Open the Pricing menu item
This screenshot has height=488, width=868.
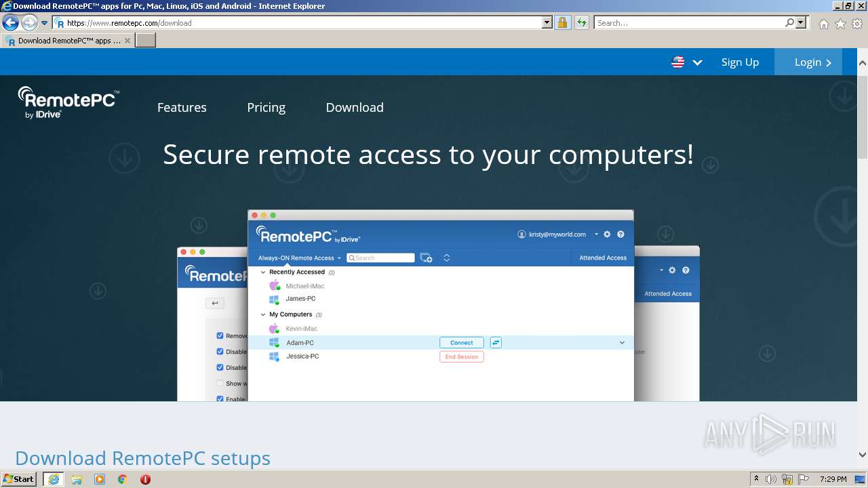pos(266,108)
